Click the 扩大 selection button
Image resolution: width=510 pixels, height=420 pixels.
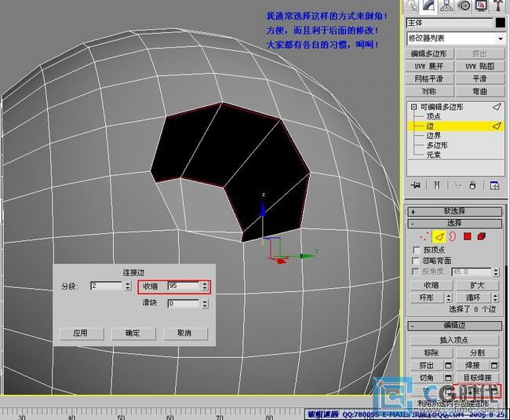pos(477,286)
